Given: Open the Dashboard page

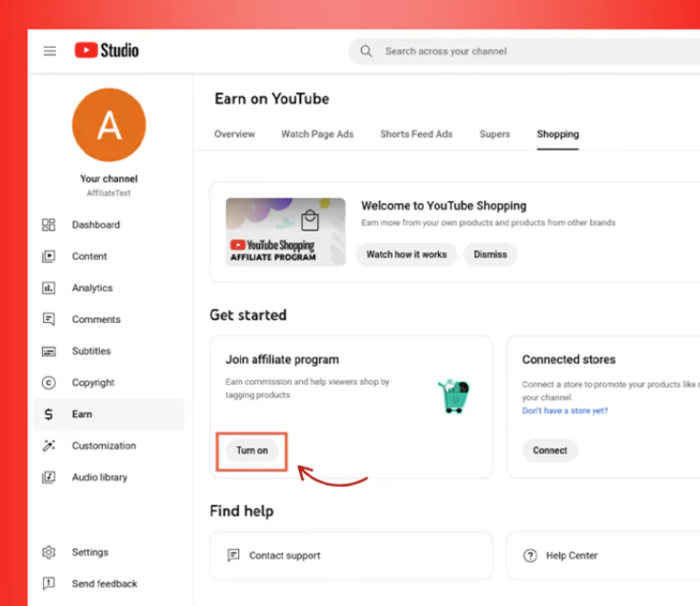Looking at the screenshot, I should tap(109, 225).
